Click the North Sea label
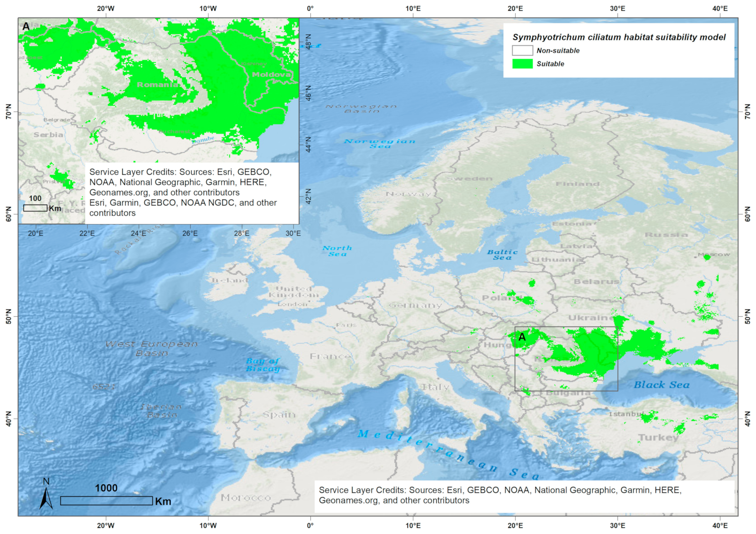Viewport: 756px width, 534px height. click(337, 251)
